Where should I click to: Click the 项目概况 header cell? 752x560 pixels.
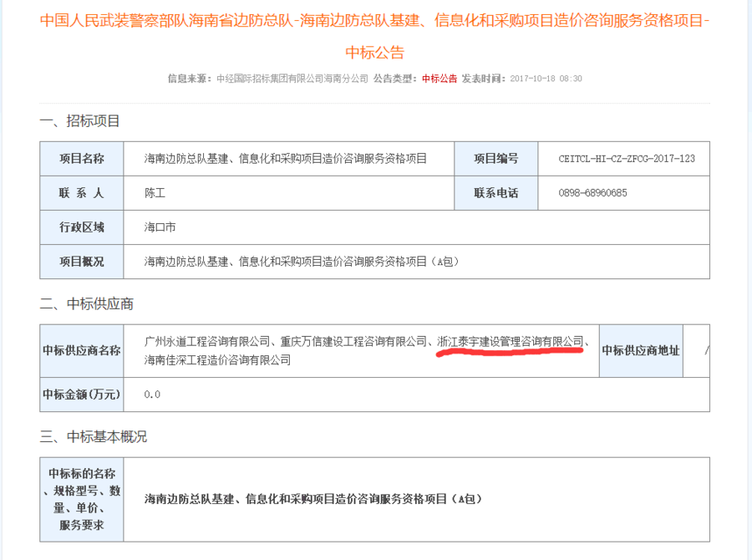(82, 262)
